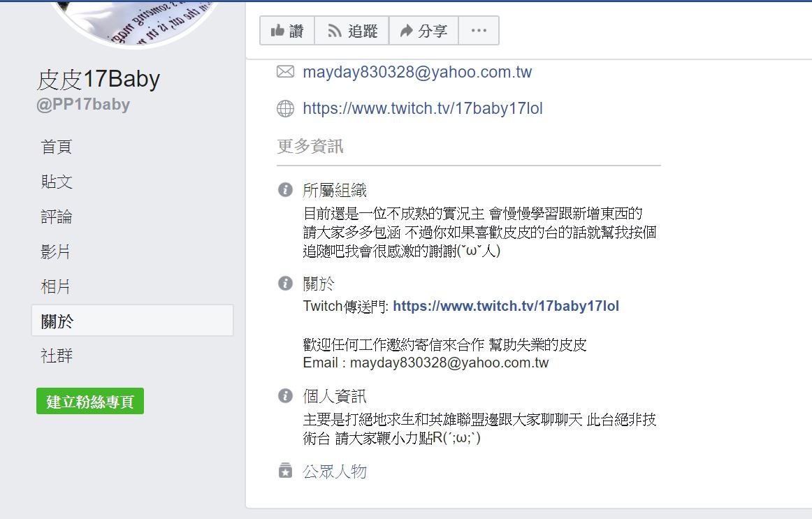The image size is (812, 519).
Task: Click the Follow (追蹤) feed button
Action: (x=352, y=31)
